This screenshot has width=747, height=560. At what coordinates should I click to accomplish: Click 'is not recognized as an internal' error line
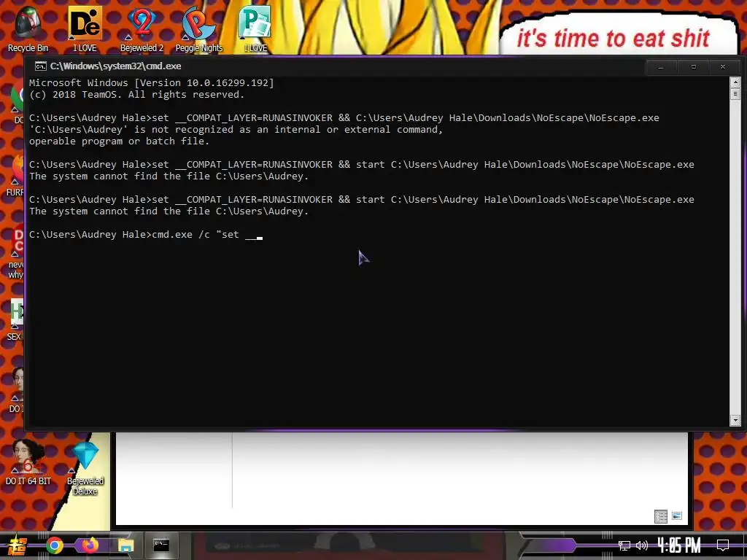click(x=236, y=130)
